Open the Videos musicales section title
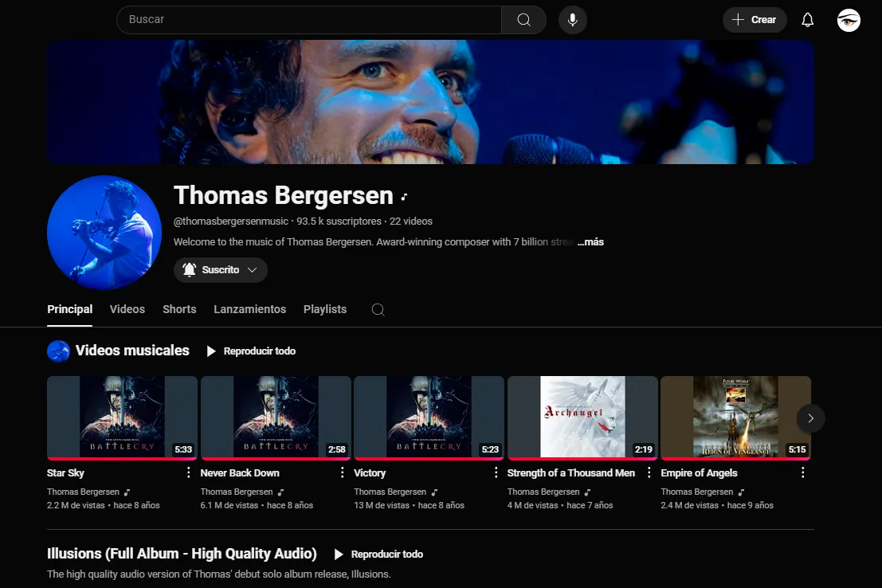 pyautogui.click(x=132, y=351)
